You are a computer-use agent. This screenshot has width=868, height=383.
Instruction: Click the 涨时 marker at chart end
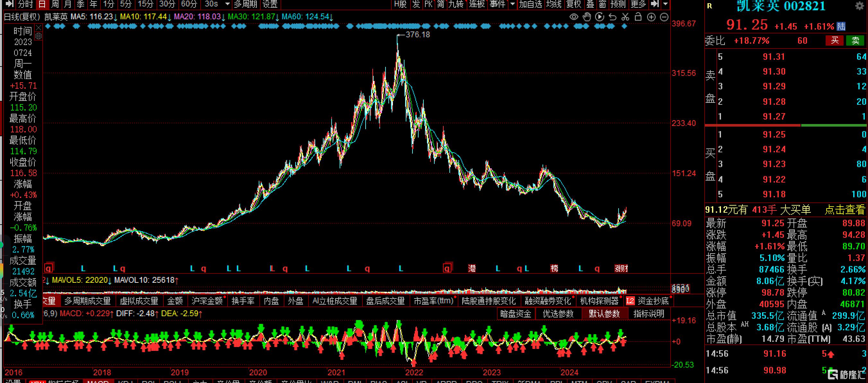[621, 268]
